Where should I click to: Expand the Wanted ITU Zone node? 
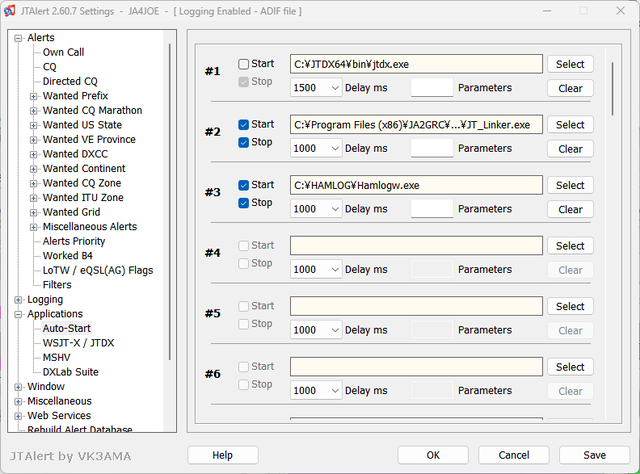click(x=33, y=198)
